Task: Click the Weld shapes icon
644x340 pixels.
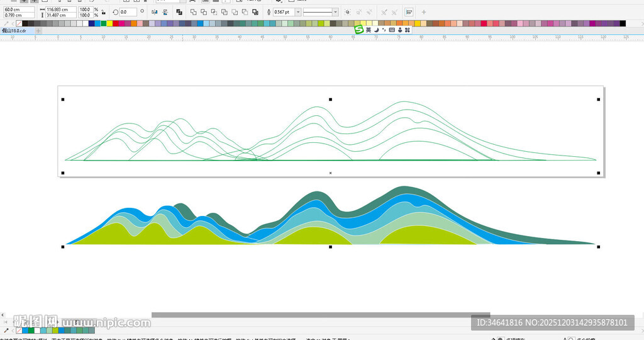Action: pyautogui.click(x=193, y=12)
